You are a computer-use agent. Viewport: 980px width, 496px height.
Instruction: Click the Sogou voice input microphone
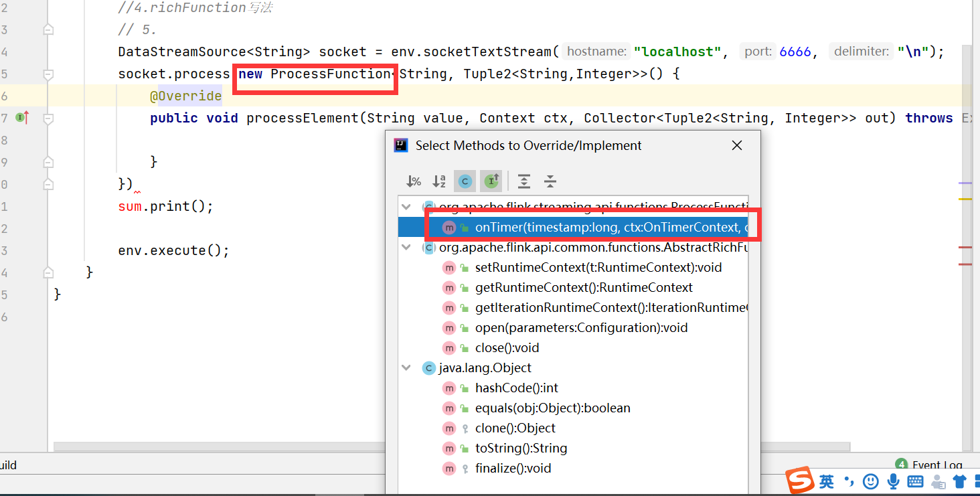893,481
